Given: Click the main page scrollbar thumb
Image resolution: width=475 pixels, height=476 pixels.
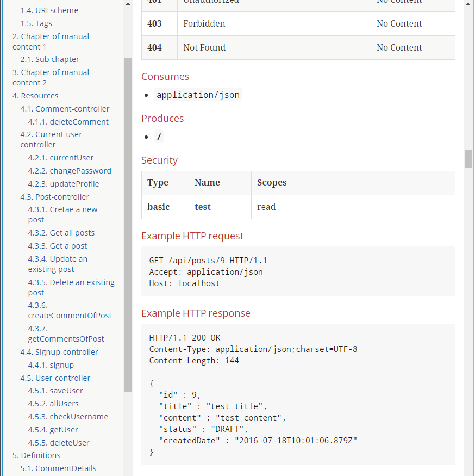Looking at the screenshot, I should (468, 159).
